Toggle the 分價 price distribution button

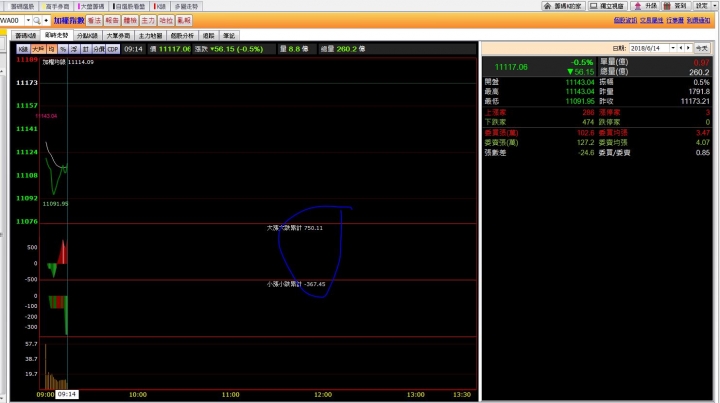[x=99, y=49]
